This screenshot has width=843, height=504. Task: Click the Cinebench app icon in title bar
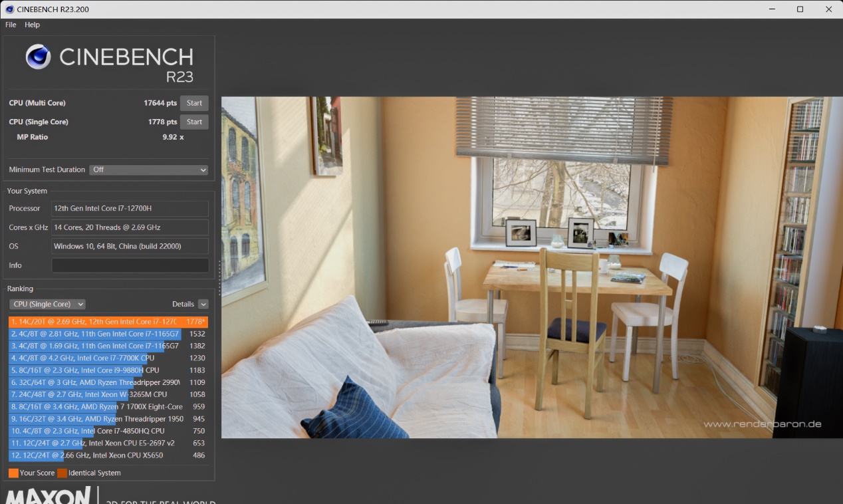tap(9, 9)
